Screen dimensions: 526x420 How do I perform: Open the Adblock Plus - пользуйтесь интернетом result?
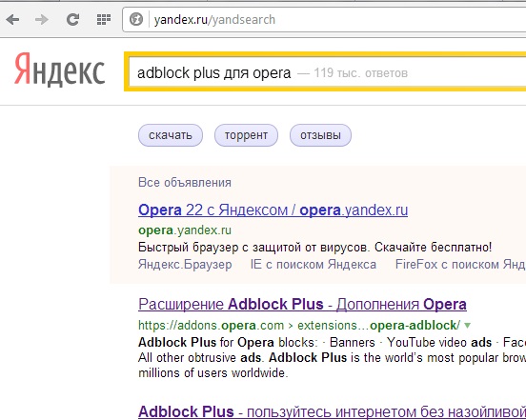[333, 411]
